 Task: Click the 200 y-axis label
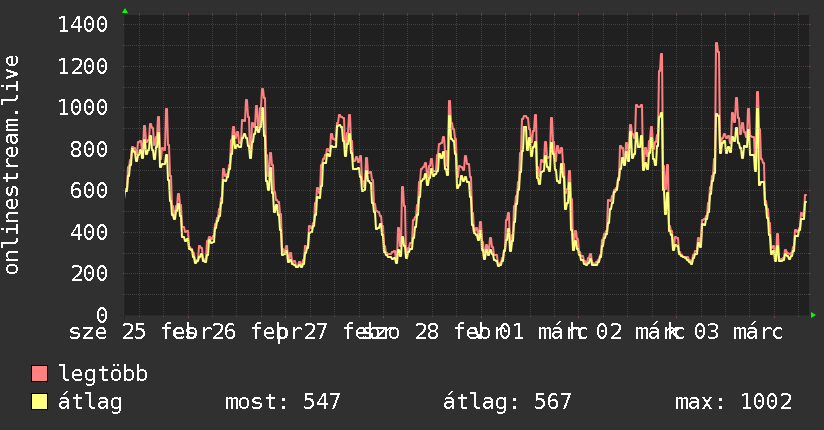89,273
